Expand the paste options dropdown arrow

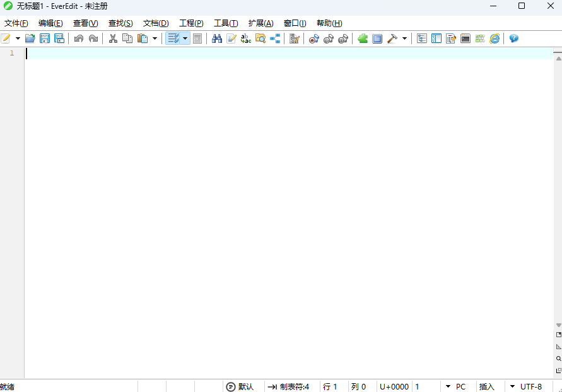click(153, 38)
